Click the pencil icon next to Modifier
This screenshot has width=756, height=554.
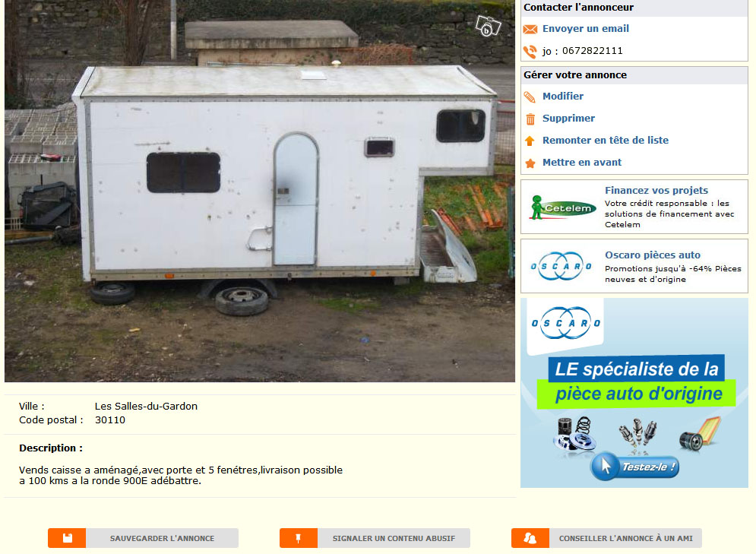pos(530,97)
